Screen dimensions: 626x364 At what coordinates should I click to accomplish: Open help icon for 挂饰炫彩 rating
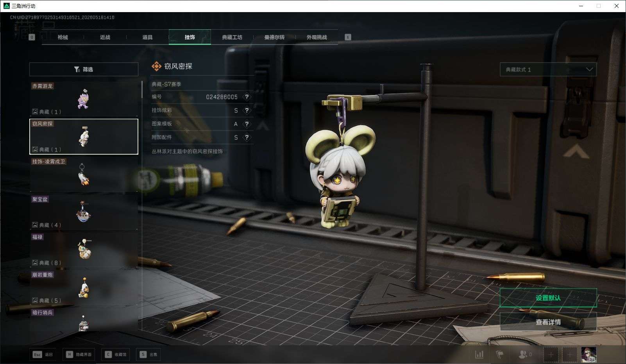[247, 111]
